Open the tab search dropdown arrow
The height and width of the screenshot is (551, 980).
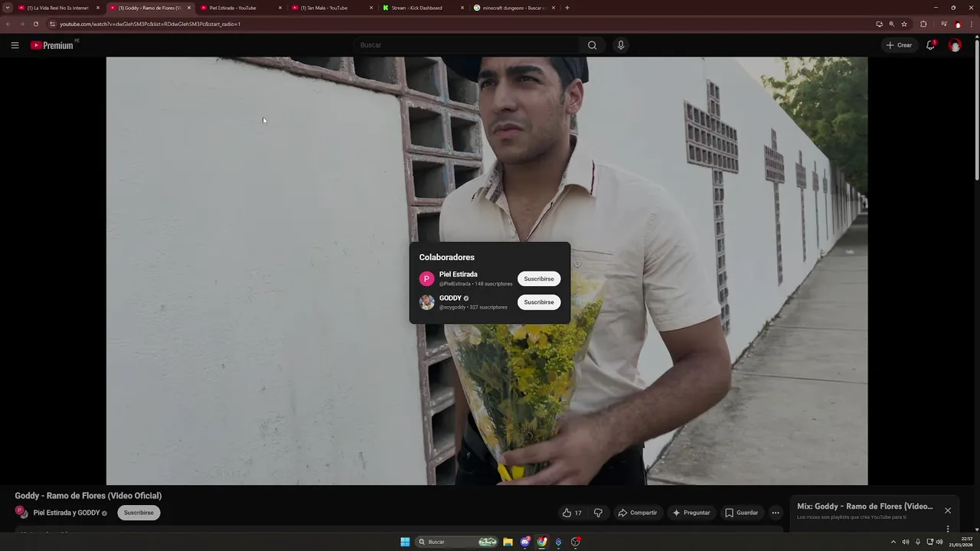tap(7, 8)
